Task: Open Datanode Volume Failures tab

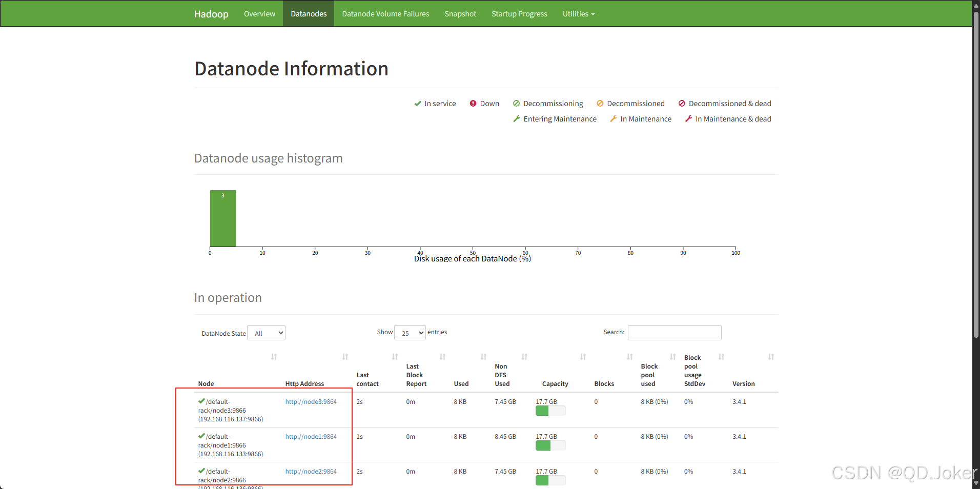Action: pyautogui.click(x=385, y=14)
